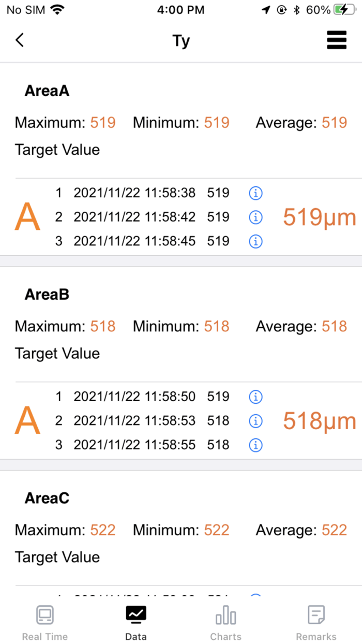Tap info icon beside AreaA 11:58:42 entry

pyautogui.click(x=255, y=217)
